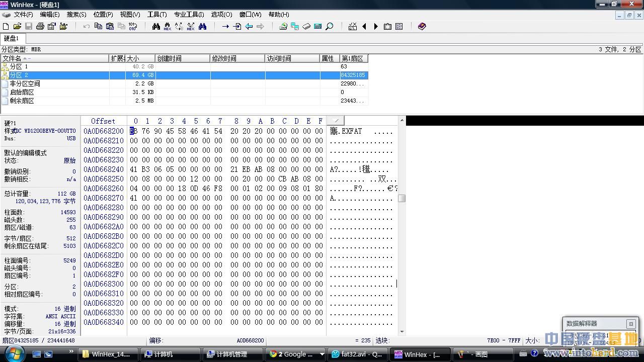Click the hex view scrollbar thumb
Screen dimensions: 644x362
(401, 198)
